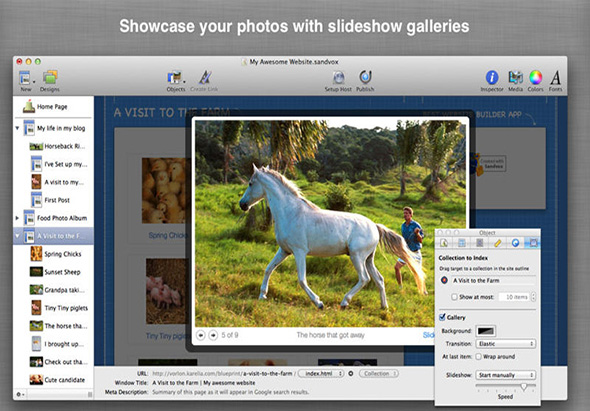Expand Food Photo Album collection
The image size is (590, 411).
pyautogui.click(x=17, y=218)
